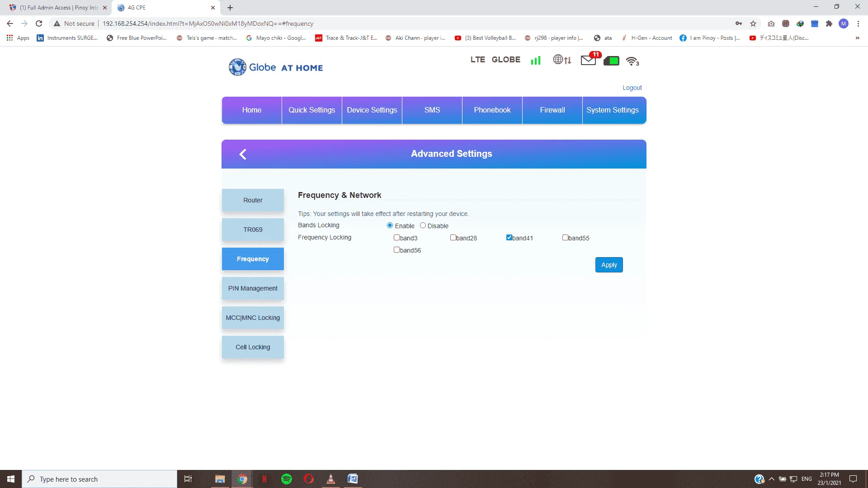
Task: Open the PIN Management section
Action: point(253,288)
